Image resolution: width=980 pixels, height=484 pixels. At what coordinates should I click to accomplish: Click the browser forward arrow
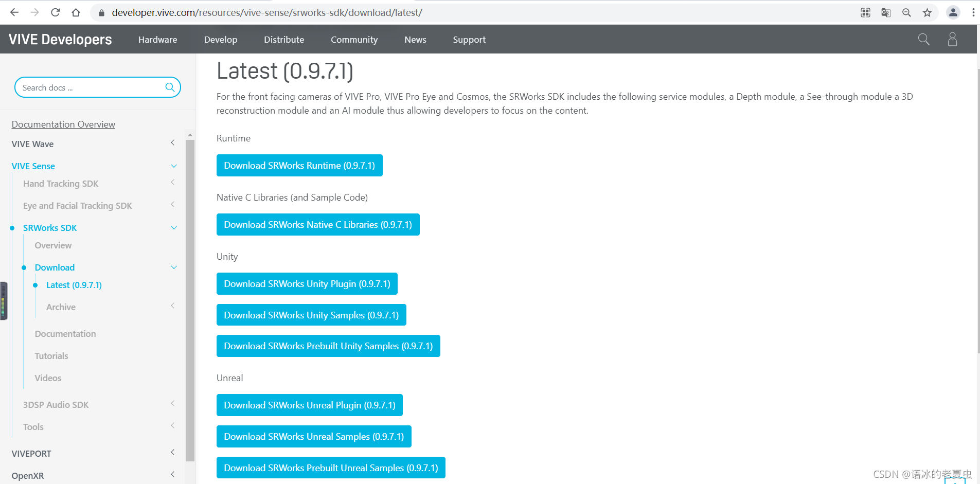[x=34, y=12]
